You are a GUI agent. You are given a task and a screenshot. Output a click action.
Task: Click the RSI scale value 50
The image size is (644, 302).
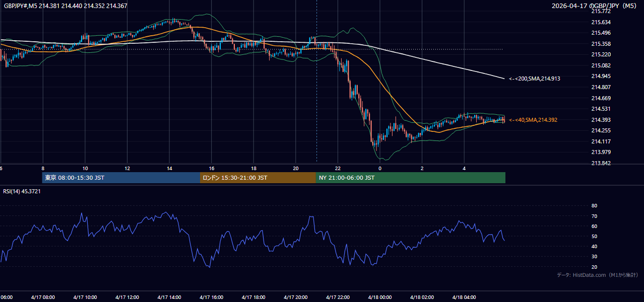tap(594, 236)
